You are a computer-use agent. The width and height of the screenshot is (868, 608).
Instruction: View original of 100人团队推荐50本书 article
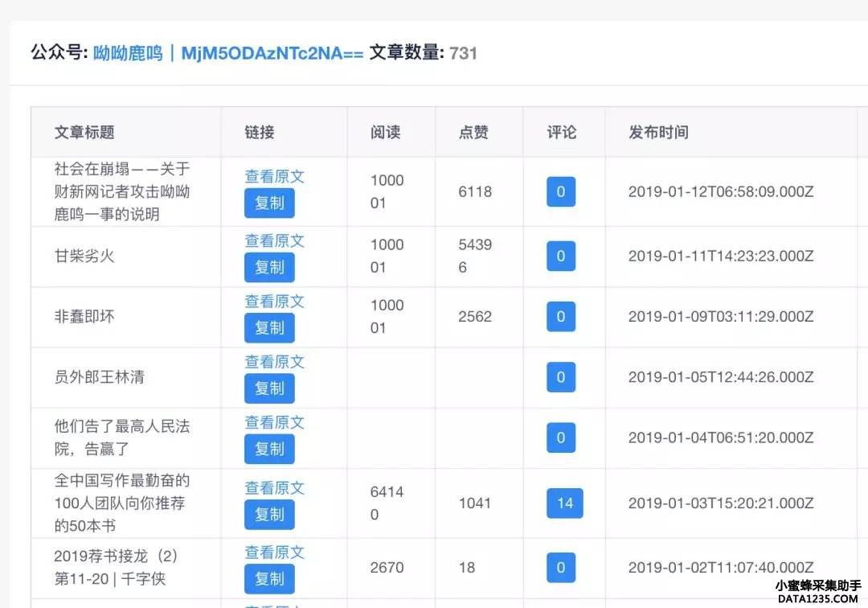(275, 488)
